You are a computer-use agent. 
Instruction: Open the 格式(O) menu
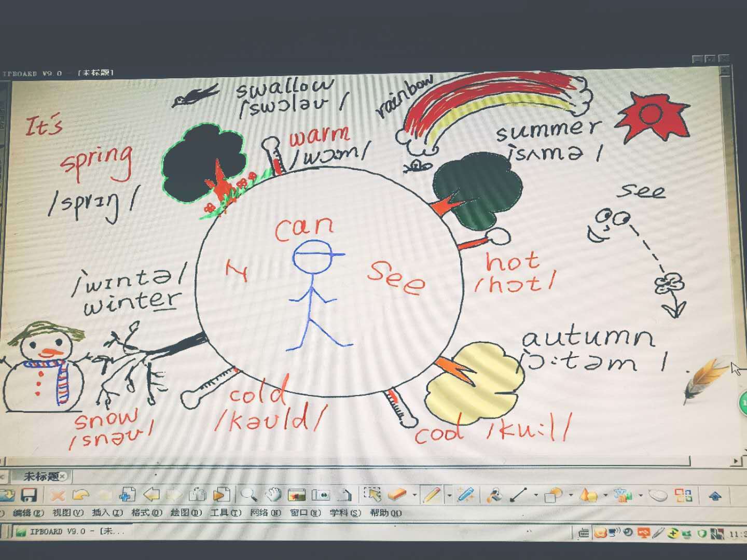[x=147, y=513]
